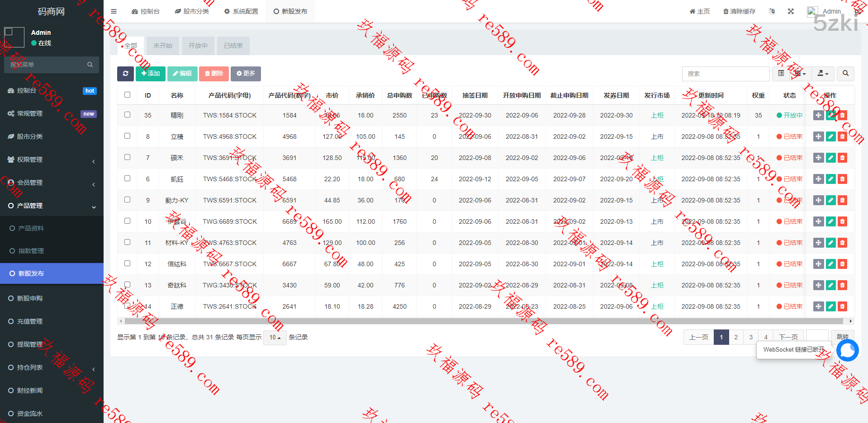Click the green 添加 button

(150, 74)
